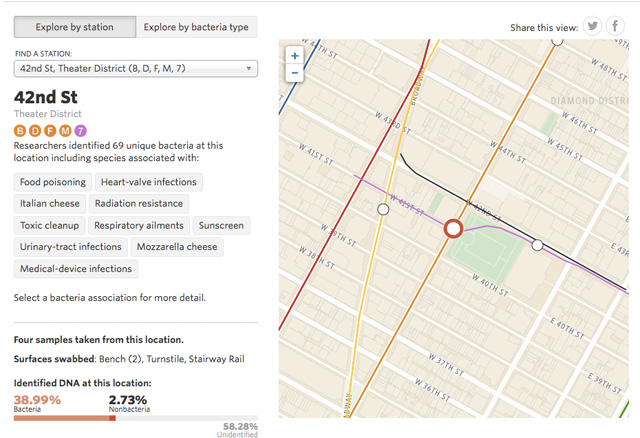The image size is (640, 438).
Task: Click the orange B line badge
Action: click(20, 130)
